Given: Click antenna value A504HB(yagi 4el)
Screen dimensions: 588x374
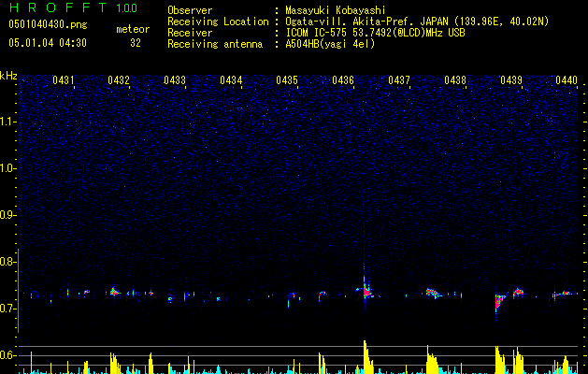Looking at the screenshot, I should pyautogui.click(x=330, y=44).
